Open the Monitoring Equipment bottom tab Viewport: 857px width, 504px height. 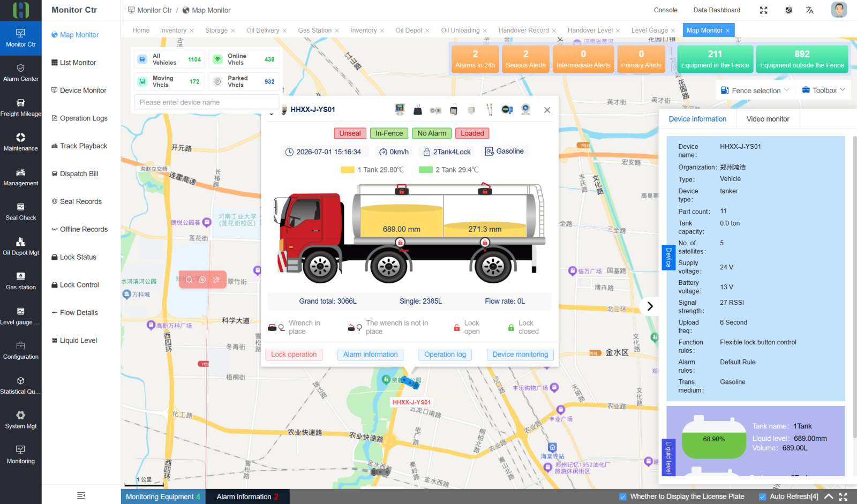pos(163,497)
